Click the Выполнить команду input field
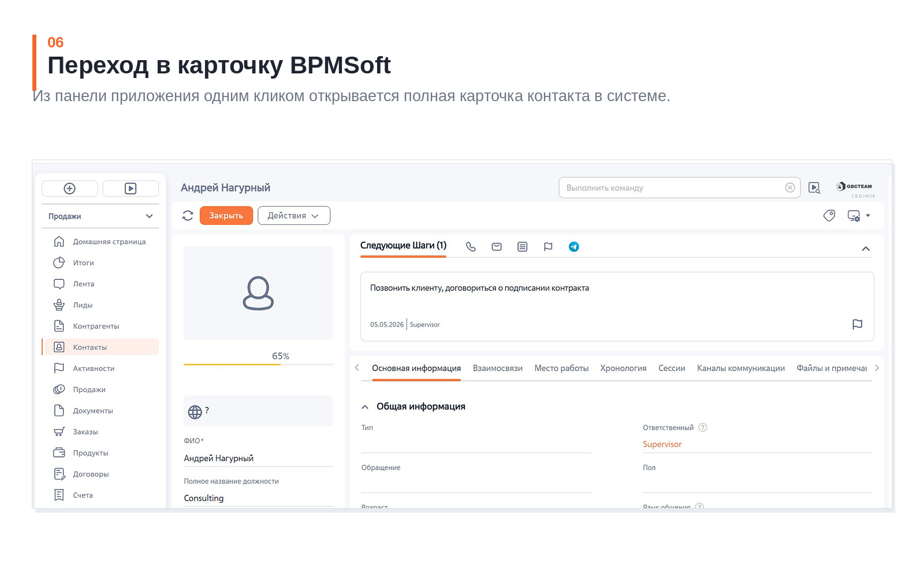 [673, 188]
